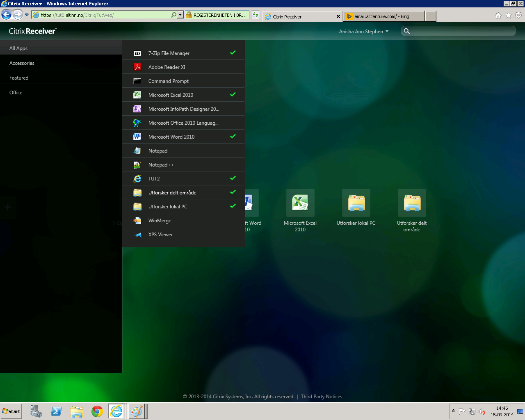Select the Featured category

(x=61, y=78)
